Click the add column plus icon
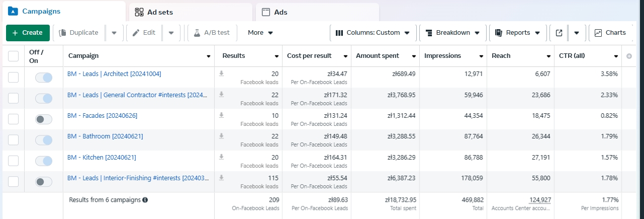The width and height of the screenshot is (644, 219). coord(629,56)
